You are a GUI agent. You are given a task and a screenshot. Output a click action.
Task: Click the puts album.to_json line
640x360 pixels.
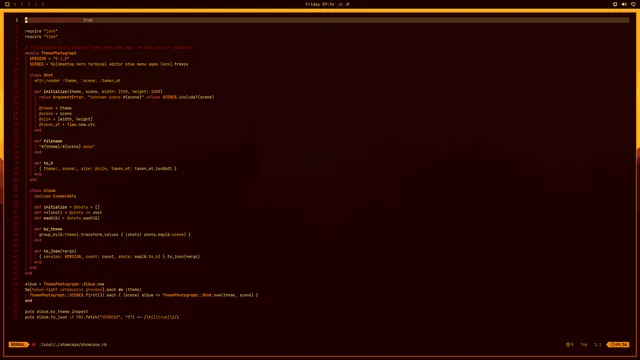[102, 317]
